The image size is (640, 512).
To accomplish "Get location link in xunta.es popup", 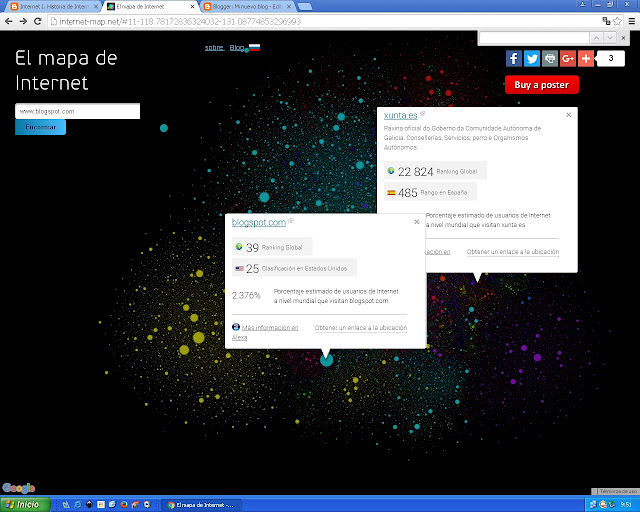I will [x=513, y=252].
